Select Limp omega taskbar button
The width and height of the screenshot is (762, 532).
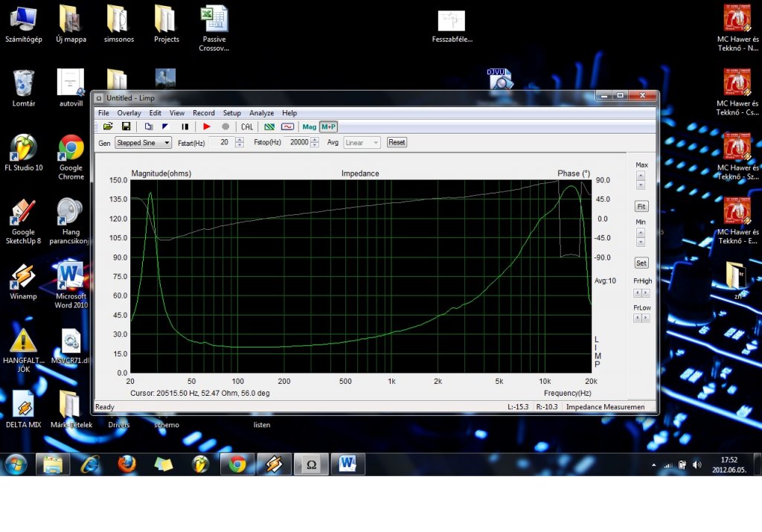[x=311, y=464]
